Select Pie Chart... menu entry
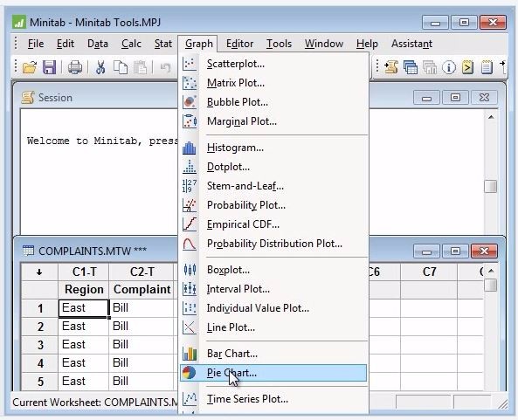 click(x=274, y=373)
